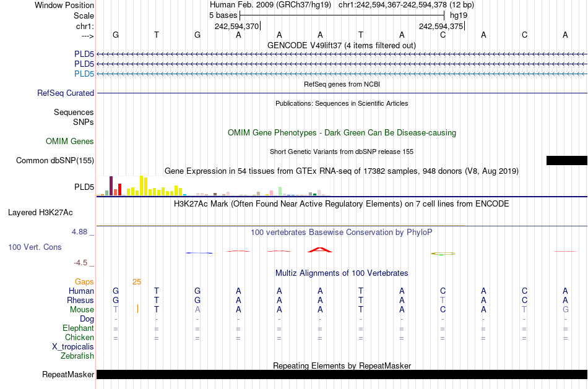
Task: Open the H3K27Ac Mark track title
Action: [342, 204]
